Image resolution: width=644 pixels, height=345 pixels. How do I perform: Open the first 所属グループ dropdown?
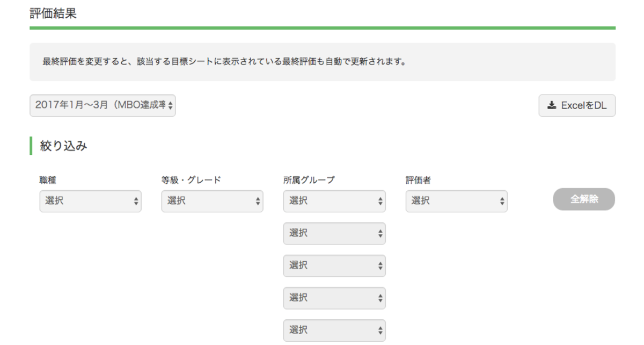pos(334,201)
